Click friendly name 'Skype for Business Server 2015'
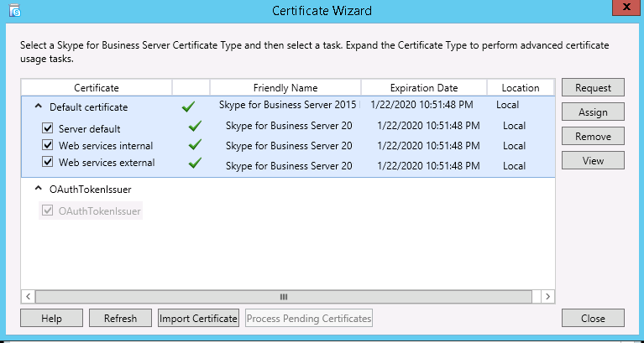 [x=287, y=104]
